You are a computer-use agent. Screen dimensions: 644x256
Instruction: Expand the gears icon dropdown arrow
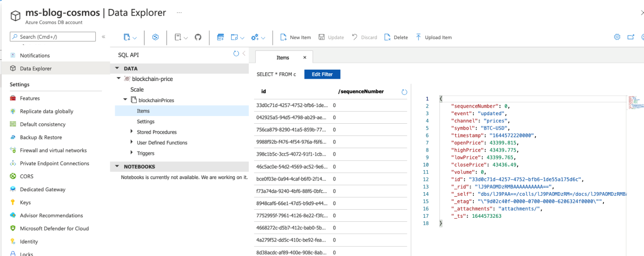tap(263, 38)
